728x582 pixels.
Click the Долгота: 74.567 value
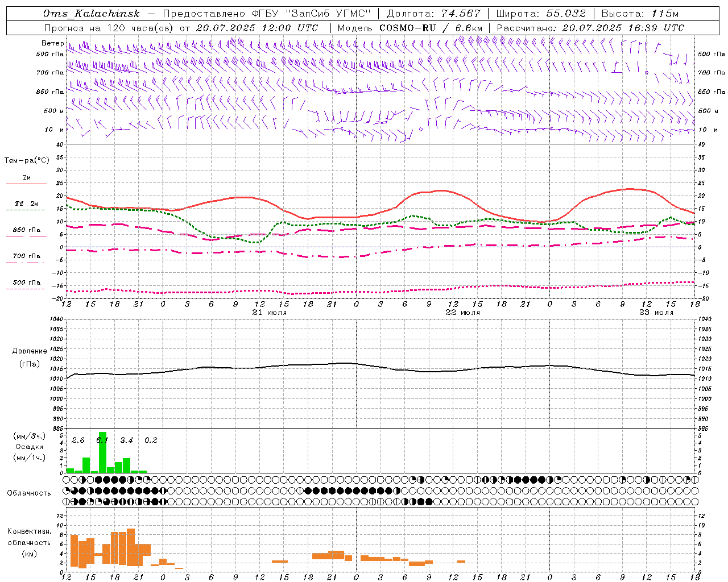point(434,14)
